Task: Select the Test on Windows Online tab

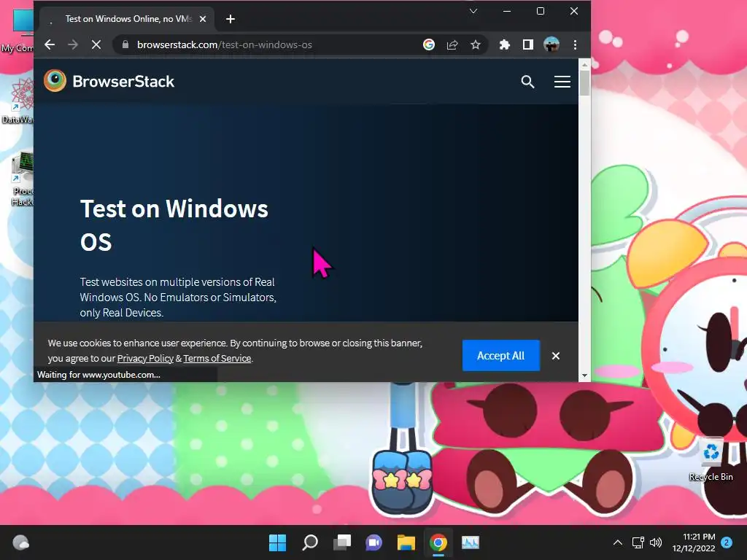Action: pos(128,19)
